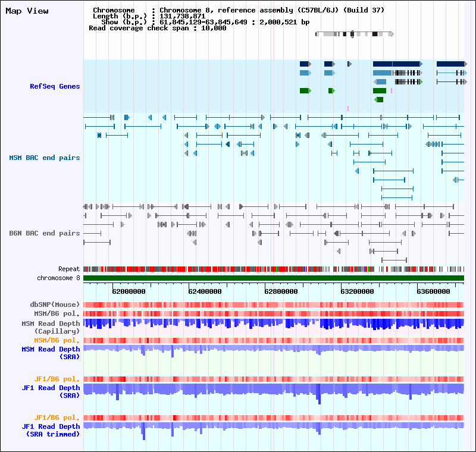Open the MSM Read Depth (SRA) link
This screenshot has width=476, height=452.
[x=51, y=353]
